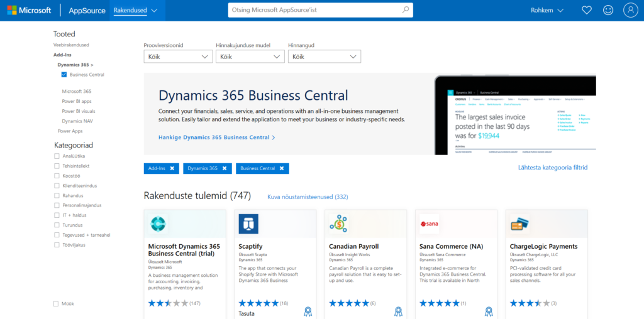Open the Canadian Payroll app title

coord(353,246)
